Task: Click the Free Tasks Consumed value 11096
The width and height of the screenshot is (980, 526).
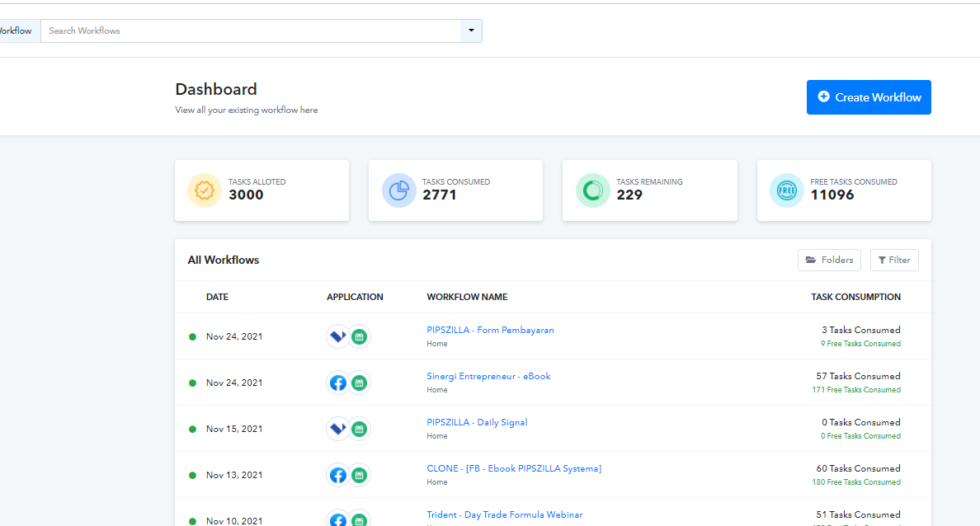Action: pyautogui.click(x=832, y=195)
